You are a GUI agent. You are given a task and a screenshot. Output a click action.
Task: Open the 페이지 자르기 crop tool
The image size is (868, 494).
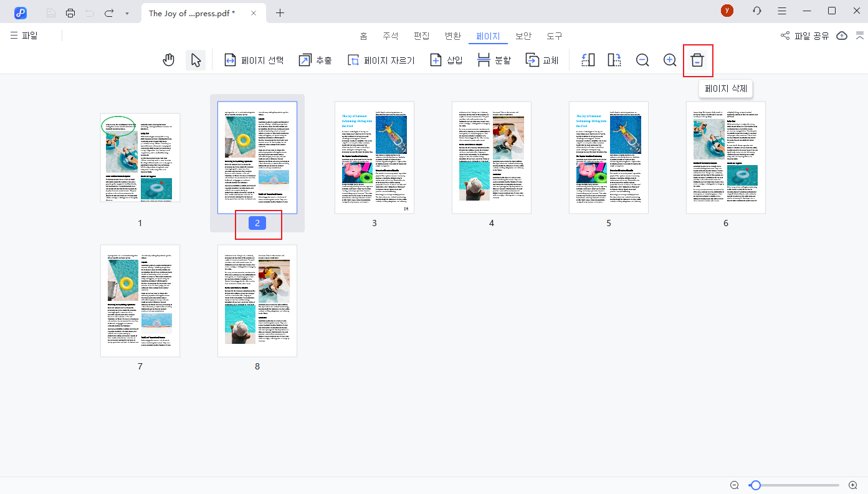click(381, 60)
